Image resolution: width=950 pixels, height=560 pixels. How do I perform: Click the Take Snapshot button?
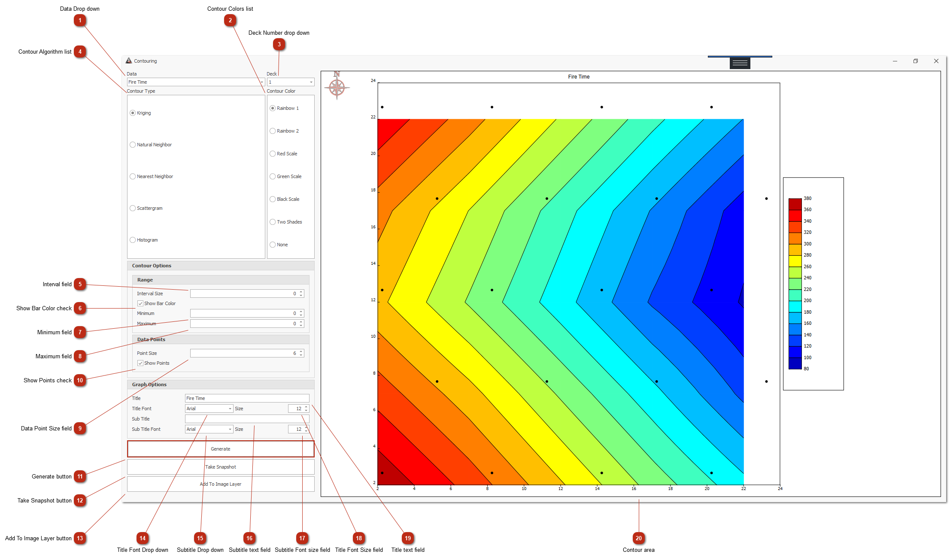coord(221,467)
